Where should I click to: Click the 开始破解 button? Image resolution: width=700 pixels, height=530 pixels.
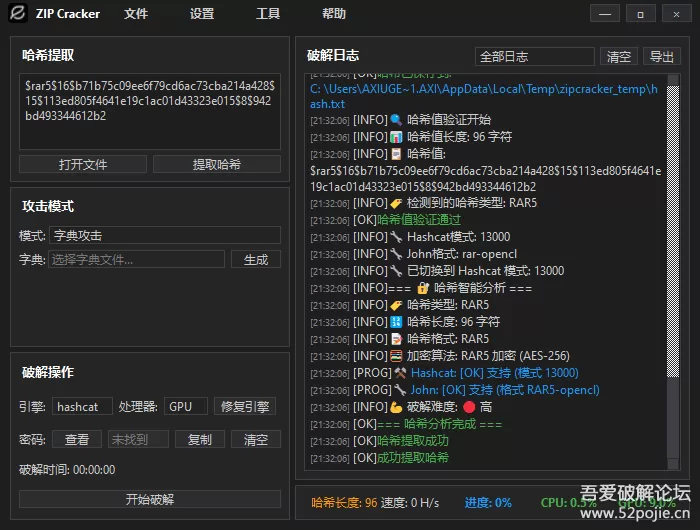click(150, 499)
